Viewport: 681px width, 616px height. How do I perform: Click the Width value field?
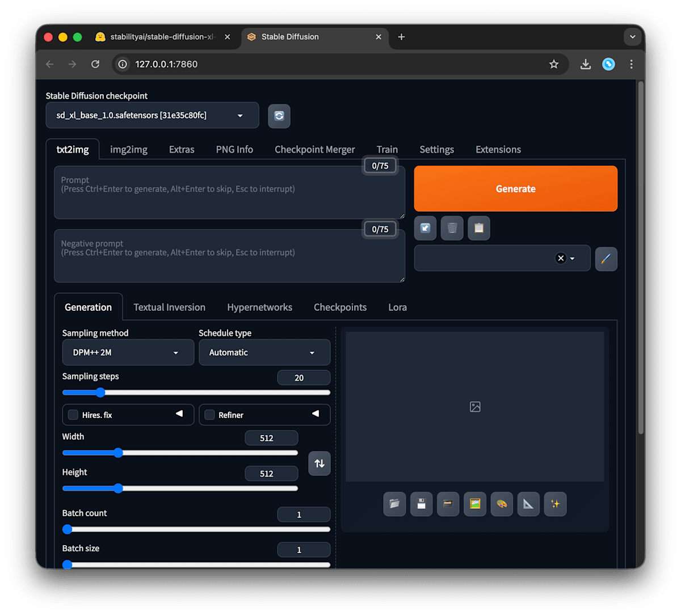point(271,438)
